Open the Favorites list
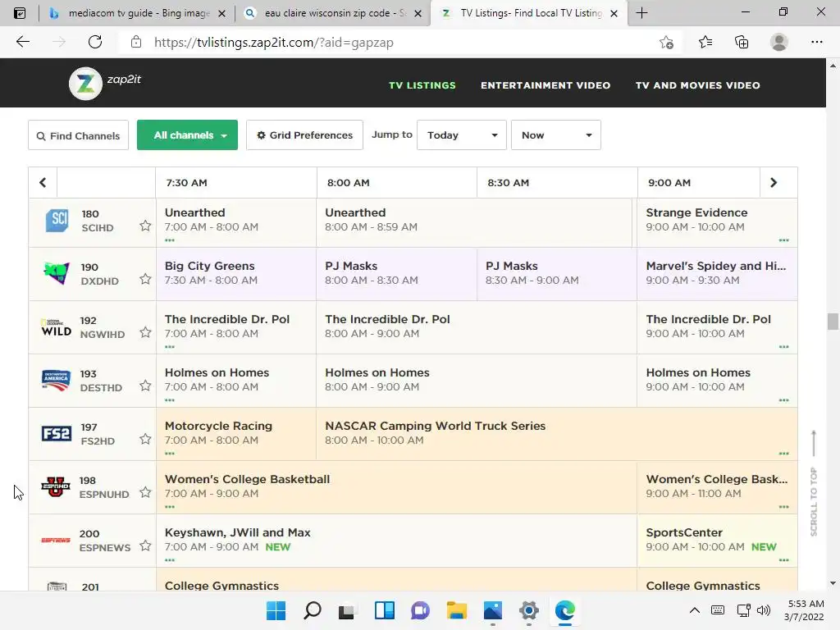The image size is (840, 630). pos(705,42)
